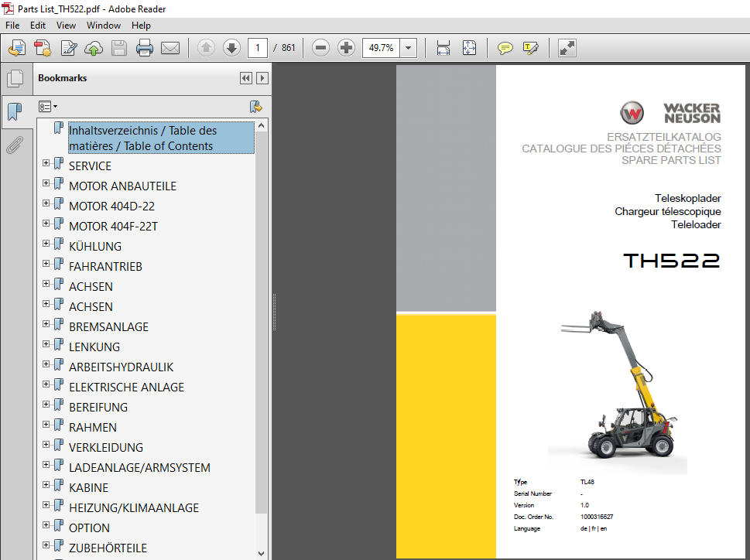This screenshot has width=750, height=560.
Task: Open the zoom level dropdown arrow
Action: pos(408,48)
